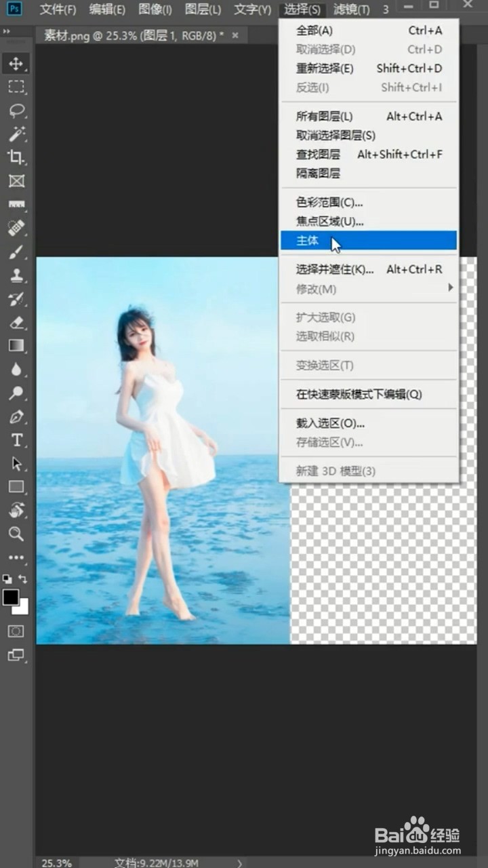Toggle Quick Mask mode icon
The image size is (488, 868).
click(16, 631)
